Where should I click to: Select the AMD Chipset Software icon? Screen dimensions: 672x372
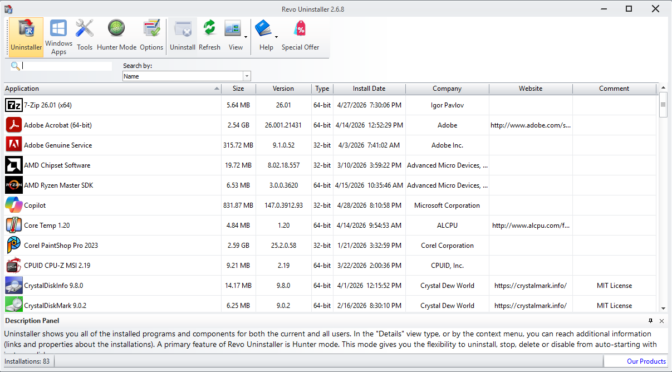pyautogui.click(x=14, y=165)
